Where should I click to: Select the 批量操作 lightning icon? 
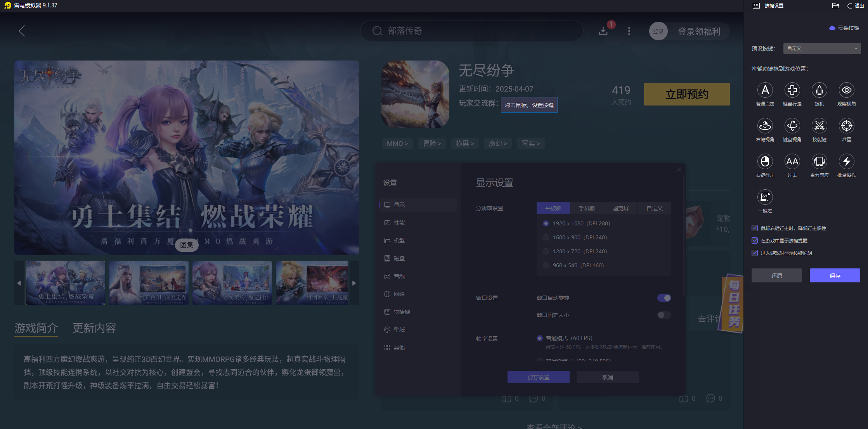[x=846, y=161]
